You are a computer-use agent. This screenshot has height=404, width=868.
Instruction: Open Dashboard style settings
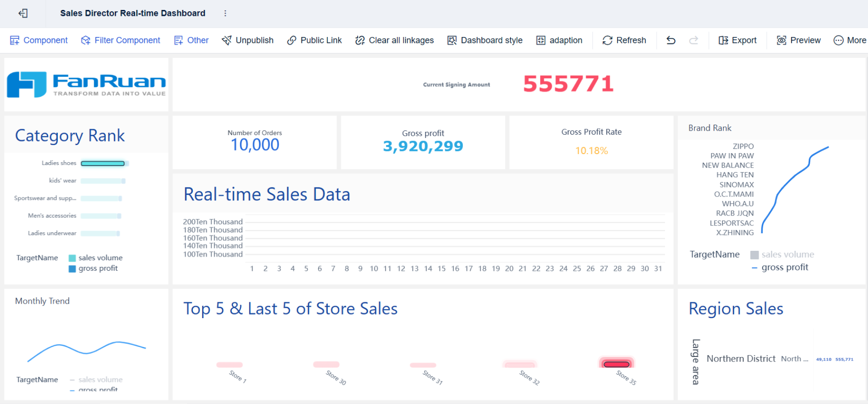click(485, 40)
